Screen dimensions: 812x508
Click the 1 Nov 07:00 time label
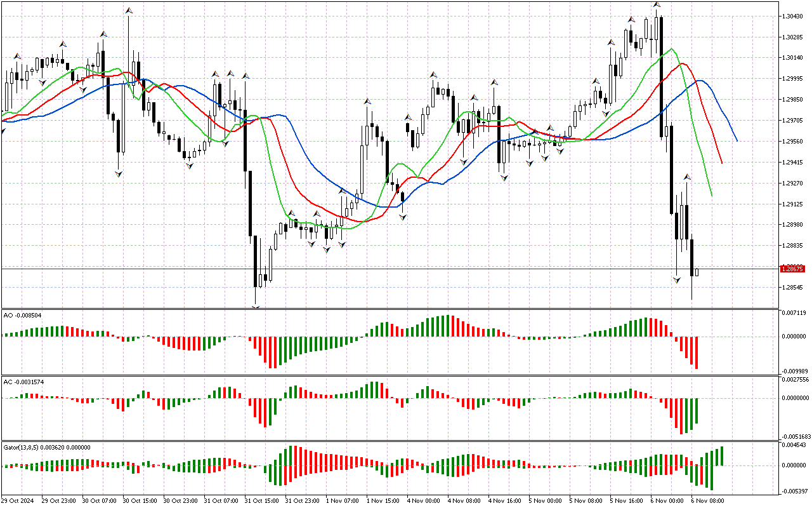(x=343, y=501)
